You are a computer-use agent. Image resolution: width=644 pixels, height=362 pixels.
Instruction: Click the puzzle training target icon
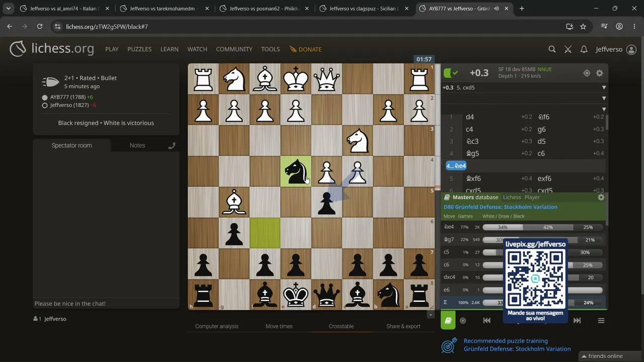449,345
